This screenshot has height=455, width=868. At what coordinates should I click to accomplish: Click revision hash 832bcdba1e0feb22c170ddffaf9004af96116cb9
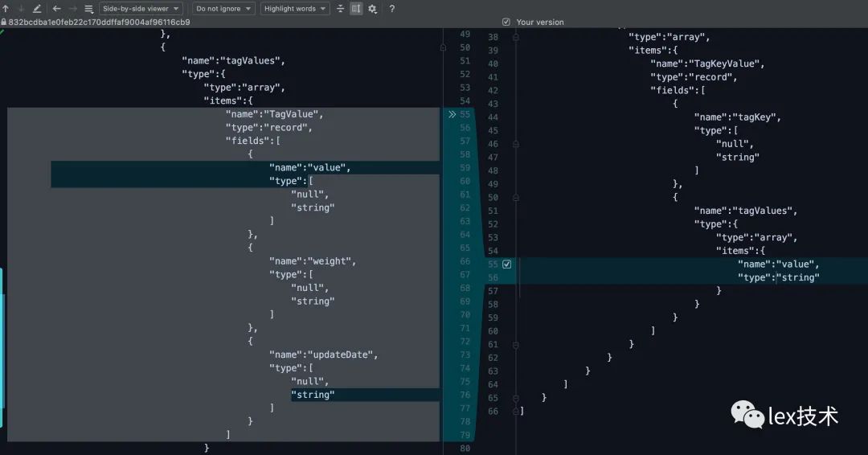(99, 23)
